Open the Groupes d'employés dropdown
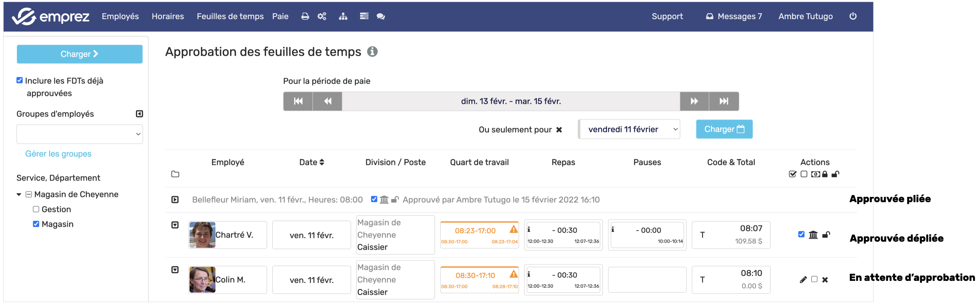Image resolution: width=980 pixels, height=307 pixels. coord(79,134)
